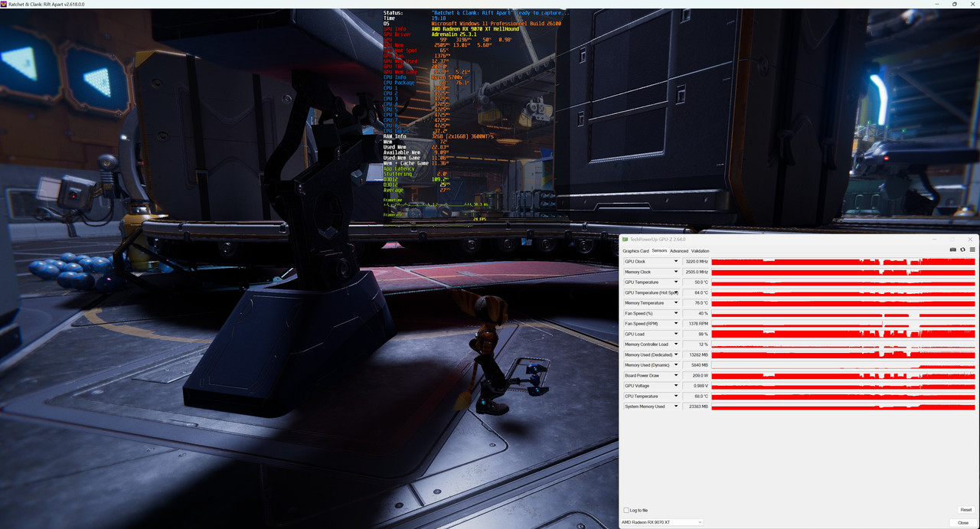Click the CPU Temperature value 68.0 °C
Screen dimensions: 980x529
[696, 396]
